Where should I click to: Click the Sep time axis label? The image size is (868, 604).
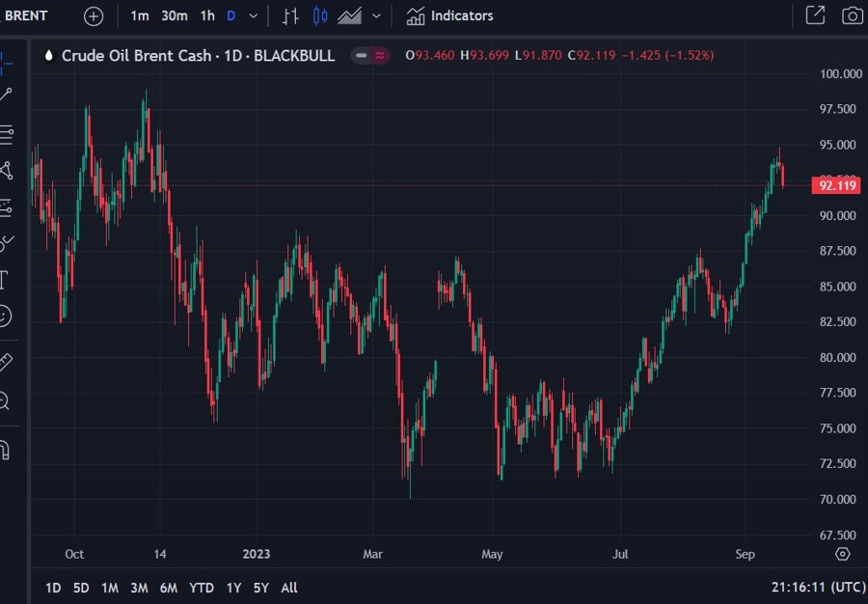[x=746, y=554]
